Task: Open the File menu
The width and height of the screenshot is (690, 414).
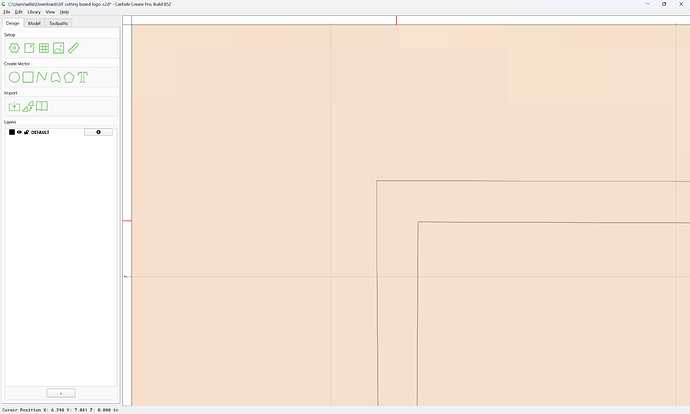Action: click(x=7, y=12)
